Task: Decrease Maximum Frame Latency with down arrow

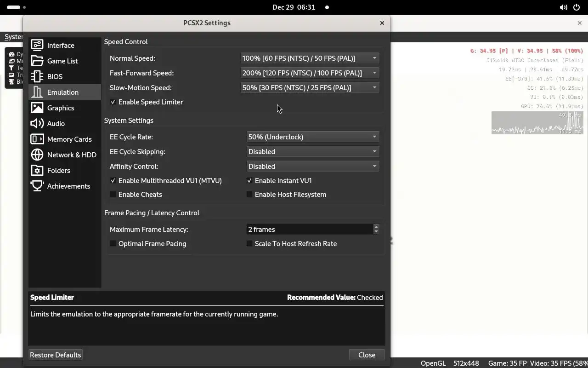Action: coord(376,232)
